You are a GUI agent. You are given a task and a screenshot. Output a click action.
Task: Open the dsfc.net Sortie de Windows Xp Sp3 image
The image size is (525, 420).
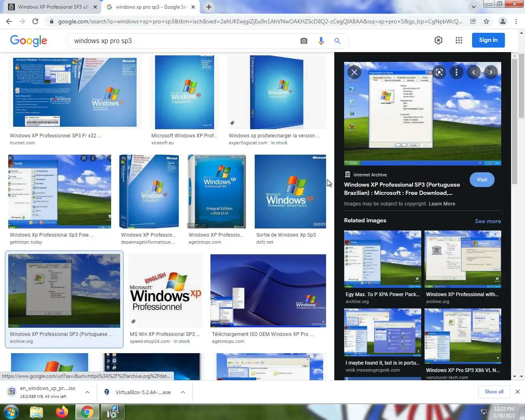click(290, 191)
